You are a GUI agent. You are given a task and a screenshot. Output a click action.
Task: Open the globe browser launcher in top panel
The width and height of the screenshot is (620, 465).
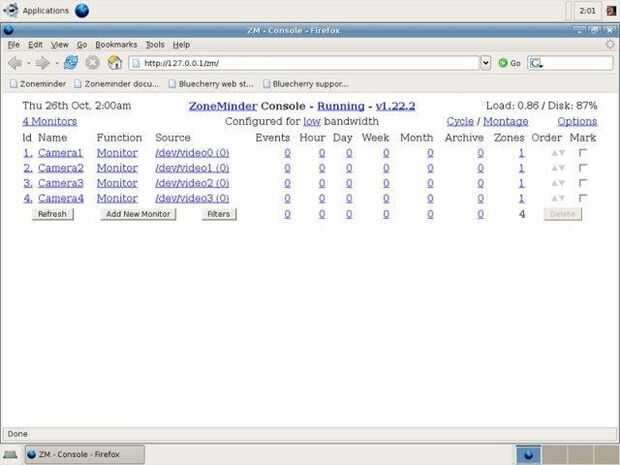pos(82,11)
